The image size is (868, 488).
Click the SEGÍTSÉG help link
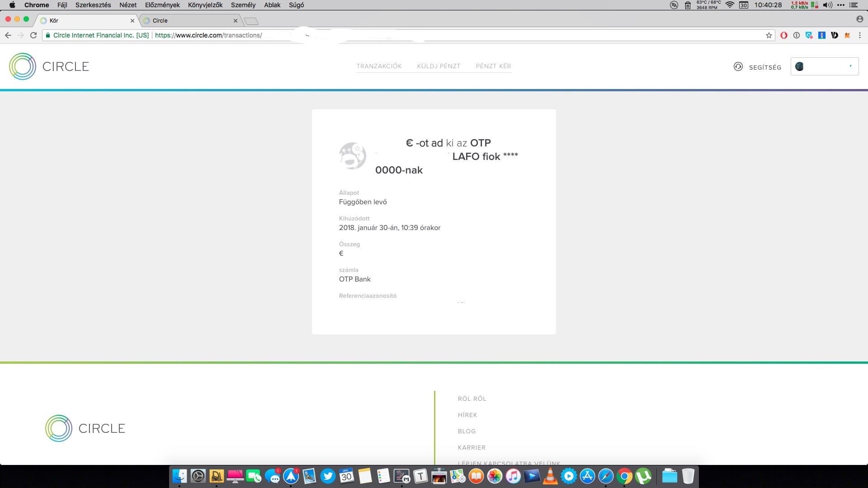click(758, 67)
